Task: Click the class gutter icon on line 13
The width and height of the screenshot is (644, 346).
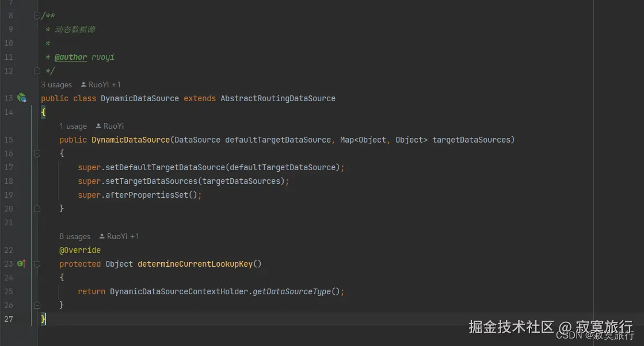Action: point(21,98)
